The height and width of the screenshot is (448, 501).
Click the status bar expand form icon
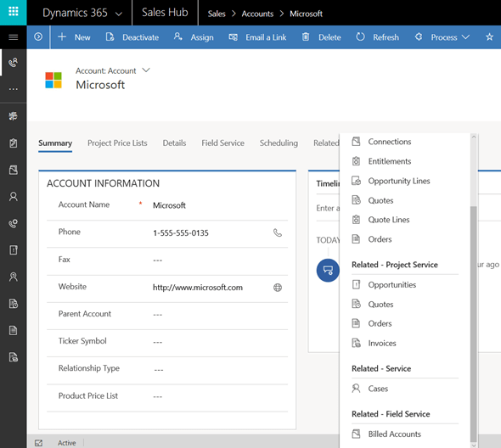click(x=39, y=443)
